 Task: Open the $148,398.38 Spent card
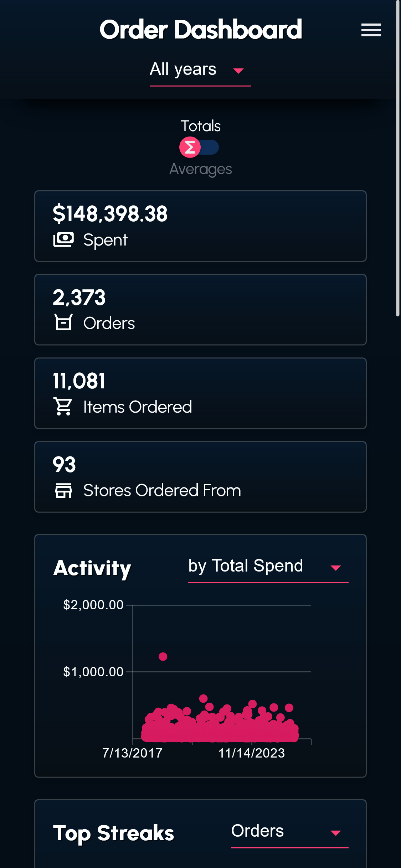click(200, 226)
